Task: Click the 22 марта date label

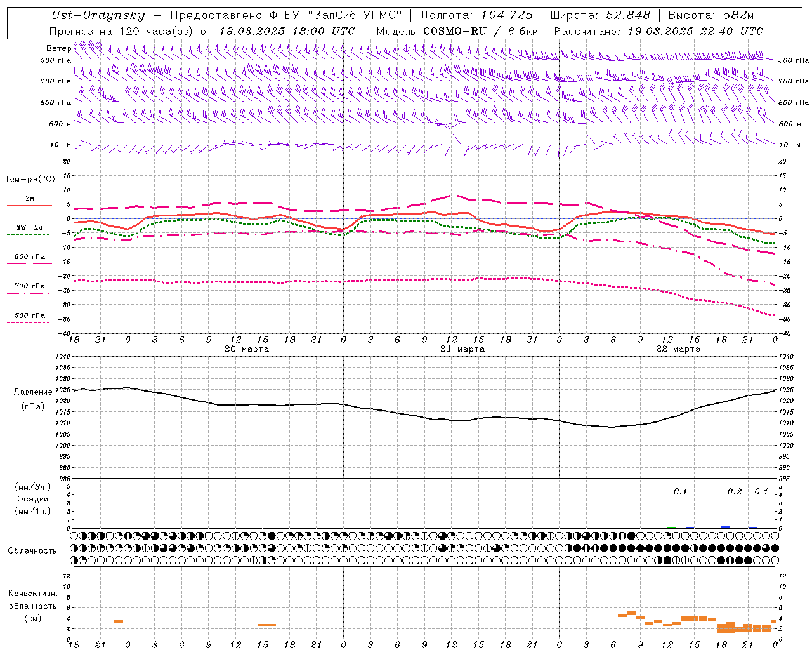Action: pyautogui.click(x=678, y=348)
